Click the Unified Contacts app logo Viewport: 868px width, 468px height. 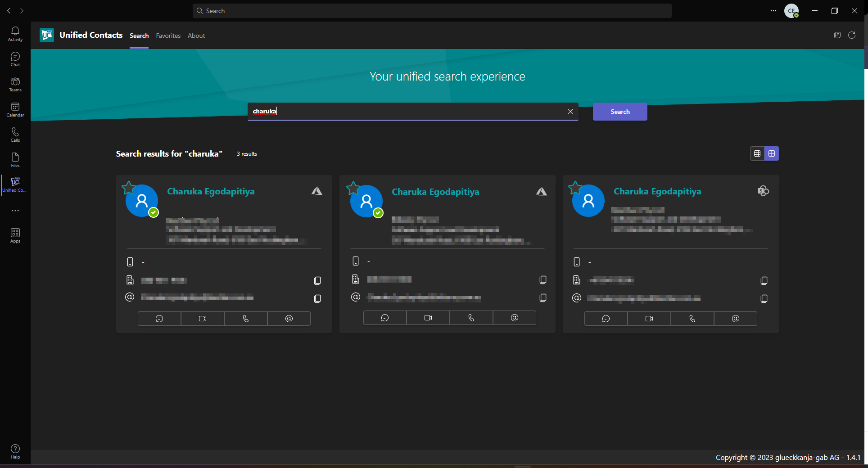(47, 35)
